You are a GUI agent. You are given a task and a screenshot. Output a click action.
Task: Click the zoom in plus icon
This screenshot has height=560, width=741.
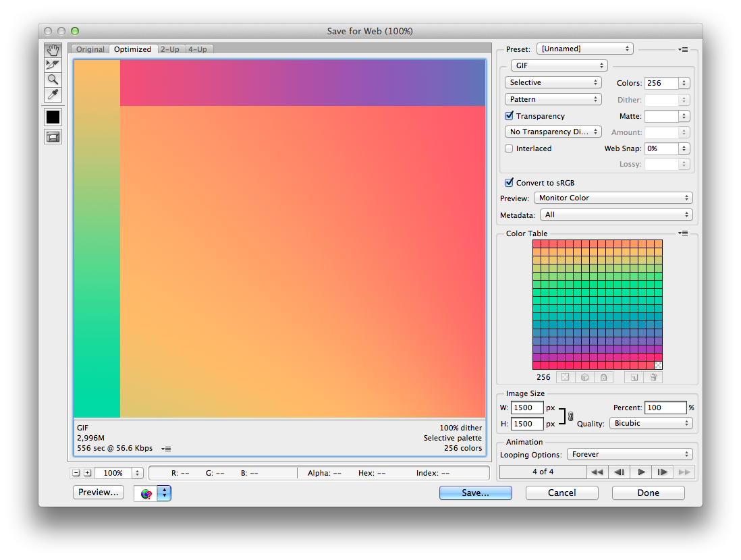coord(88,472)
